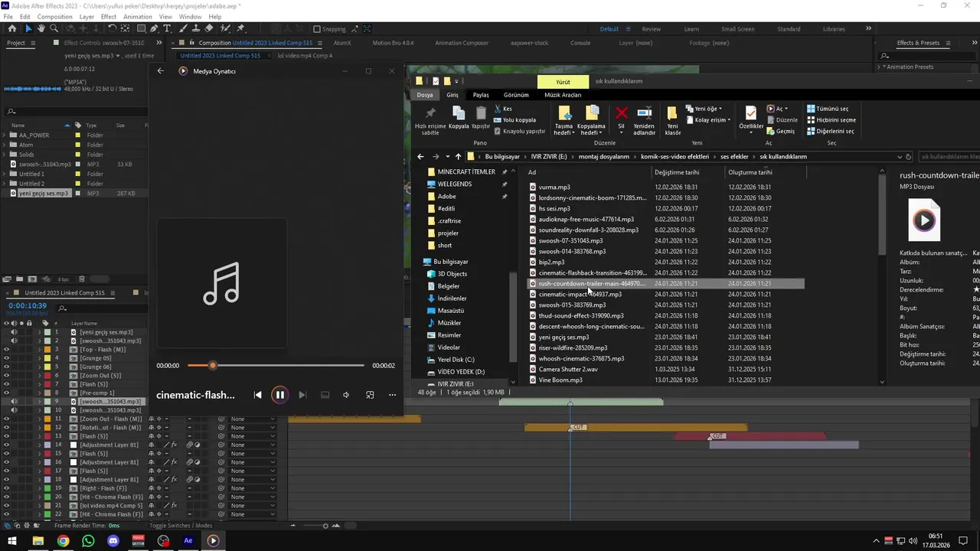Click Tümünü seç in Explorer ribbon
The width and height of the screenshot is (980, 551).
tap(827, 109)
